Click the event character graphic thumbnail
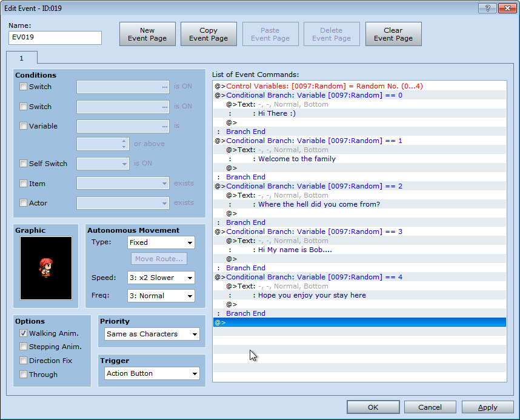Screen dimensions: 520x420 click(46, 267)
